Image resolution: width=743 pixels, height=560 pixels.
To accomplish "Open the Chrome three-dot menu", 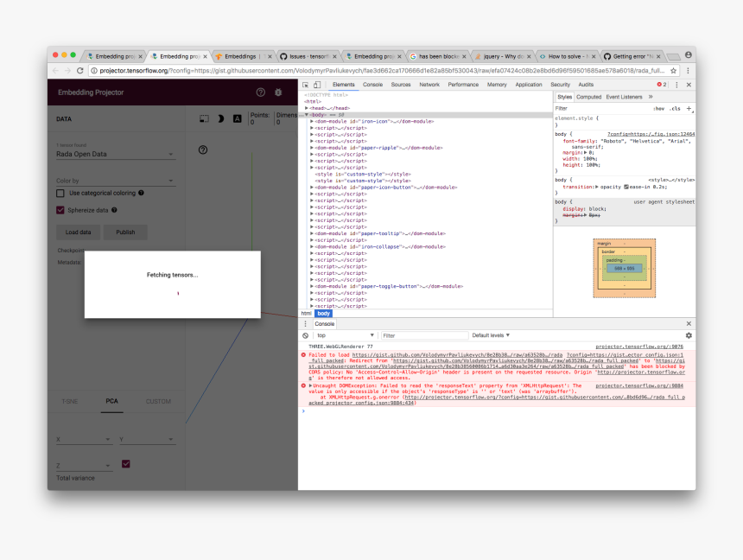I will pos(688,71).
